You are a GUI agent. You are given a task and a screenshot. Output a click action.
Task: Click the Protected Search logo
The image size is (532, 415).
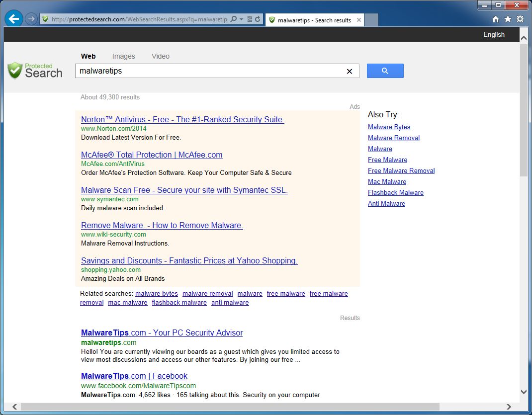point(35,71)
